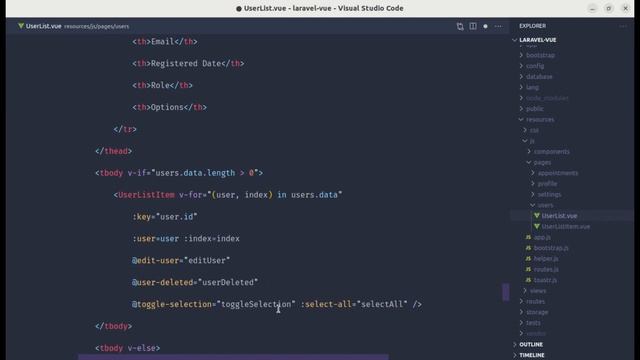Click the @user-deleted="userDeleted" attribute
Image resolution: width=640 pixels, height=360 pixels.
tap(195, 282)
